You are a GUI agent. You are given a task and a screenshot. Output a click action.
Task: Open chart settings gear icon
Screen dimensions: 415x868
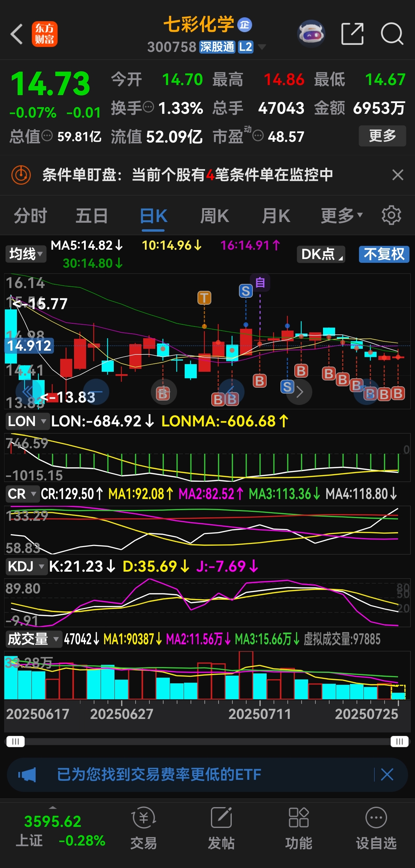pyautogui.click(x=391, y=215)
